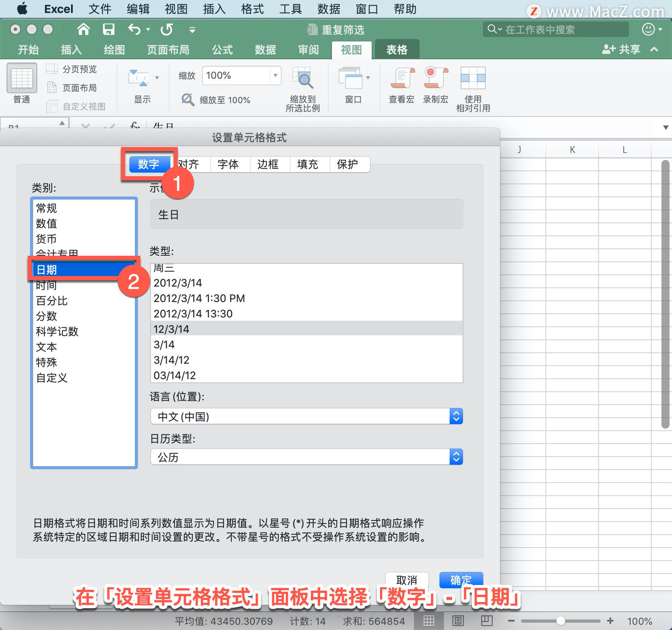Select 数值 in the category list

coord(84,224)
